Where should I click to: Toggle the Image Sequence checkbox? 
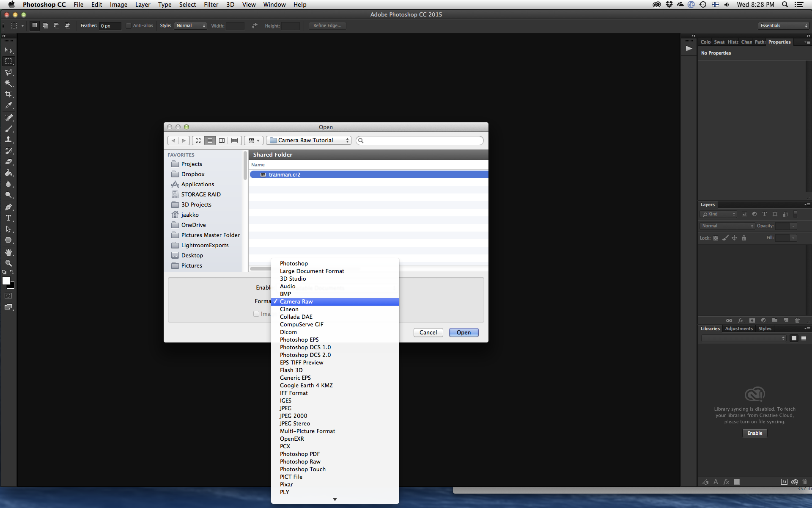256,314
